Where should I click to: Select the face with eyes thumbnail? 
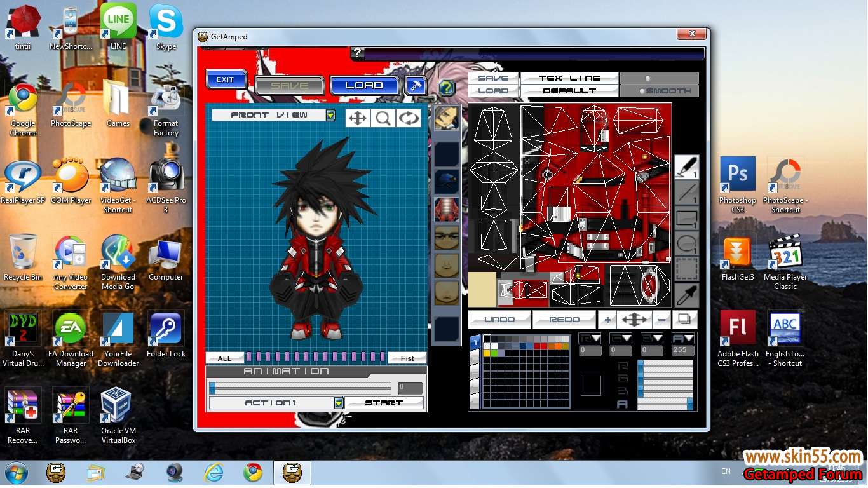[447, 237]
